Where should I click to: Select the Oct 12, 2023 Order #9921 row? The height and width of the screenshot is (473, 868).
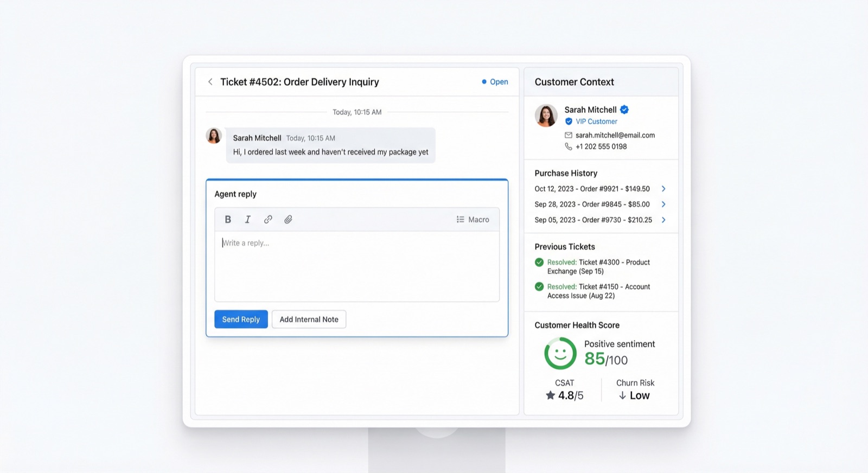point(601,189)
